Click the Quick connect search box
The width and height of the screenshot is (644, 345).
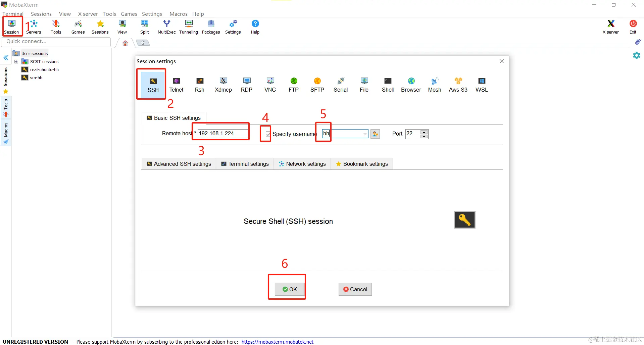[56, 42]
